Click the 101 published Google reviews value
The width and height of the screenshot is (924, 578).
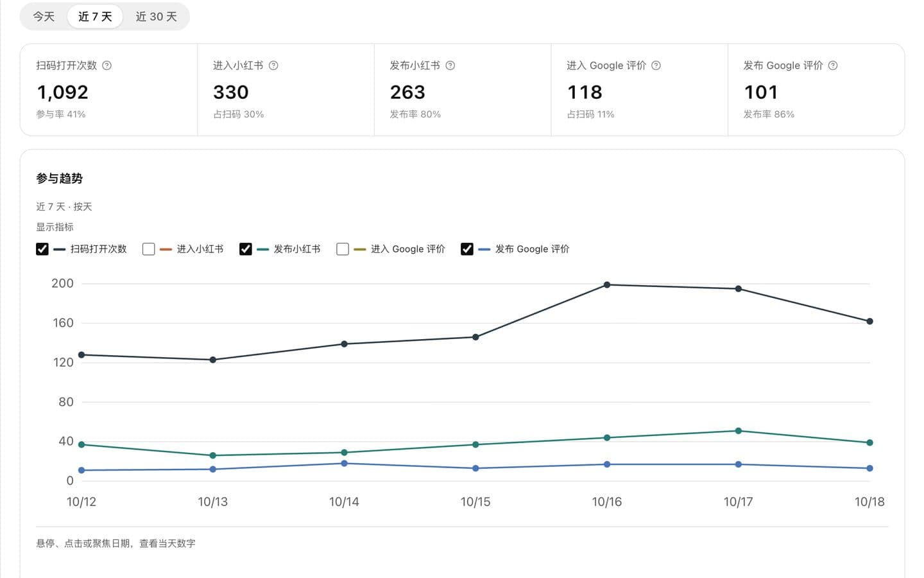click(x=761, y=92)
